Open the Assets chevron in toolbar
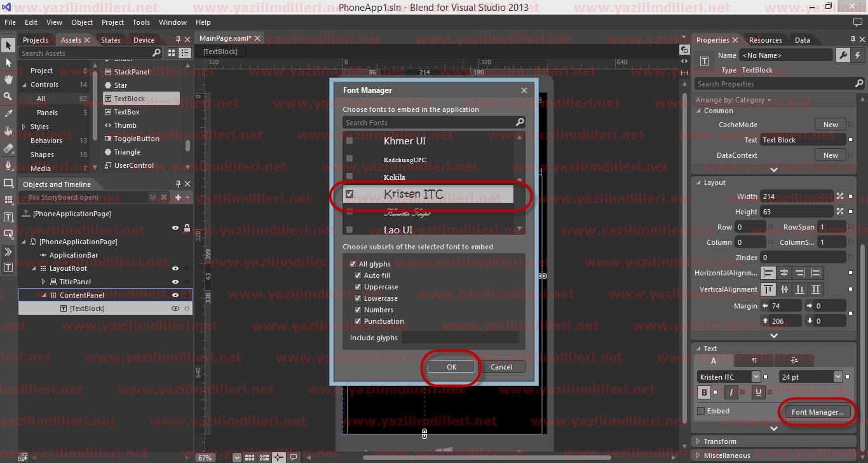The height and width of the screenshot is (463, 868). [8, 251]
